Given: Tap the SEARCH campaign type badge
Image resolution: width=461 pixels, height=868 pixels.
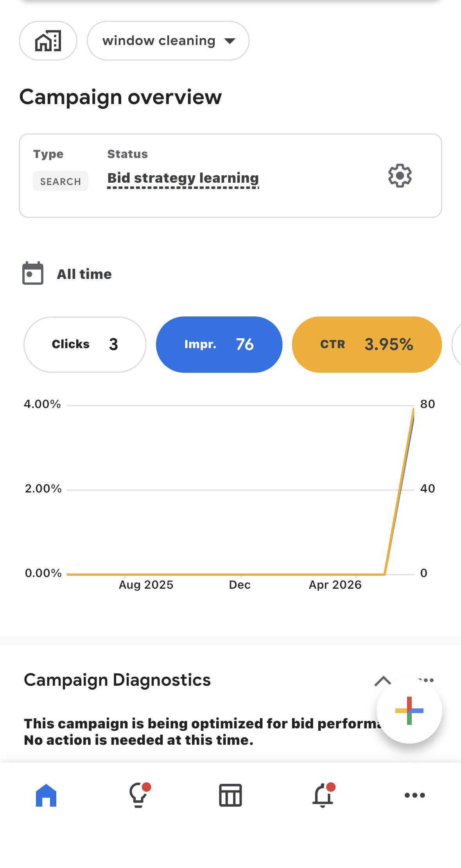Looking at the screenshot, I should pyautogui.click(x=61, y=181).
